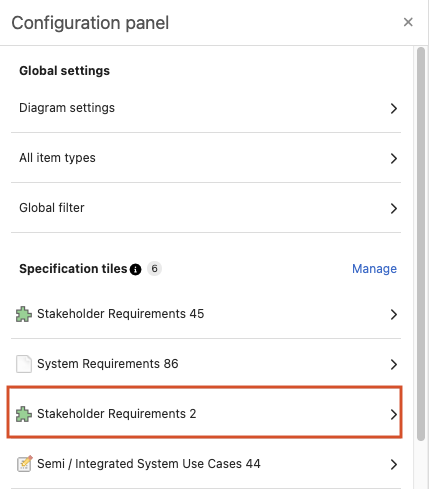Screen dimensions: 429x489
Task: Expand the Diagram settings chevron
Action: 394,108
